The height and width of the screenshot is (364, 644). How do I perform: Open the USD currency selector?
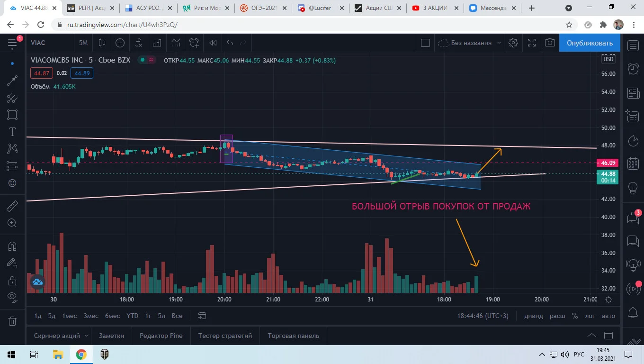pos(608,59)
